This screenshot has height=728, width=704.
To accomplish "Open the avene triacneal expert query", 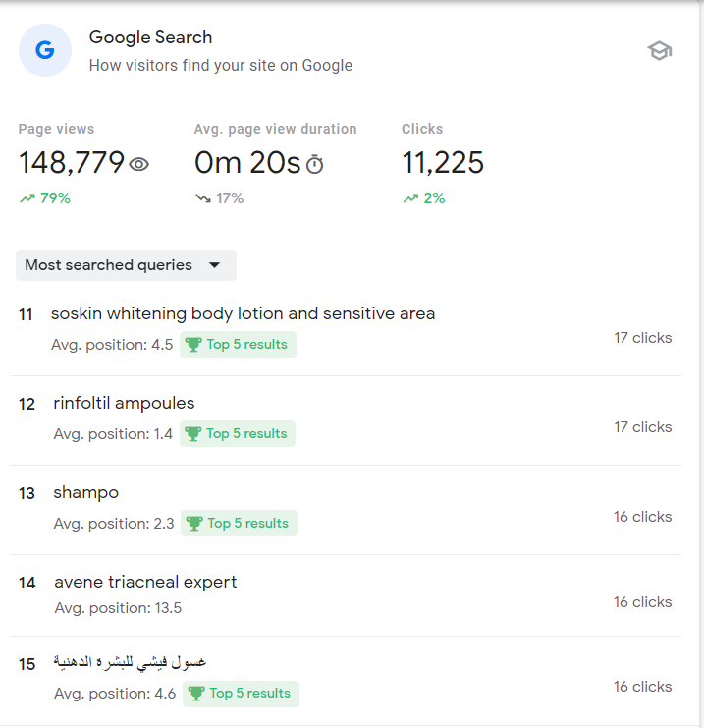I will [145, 582].
